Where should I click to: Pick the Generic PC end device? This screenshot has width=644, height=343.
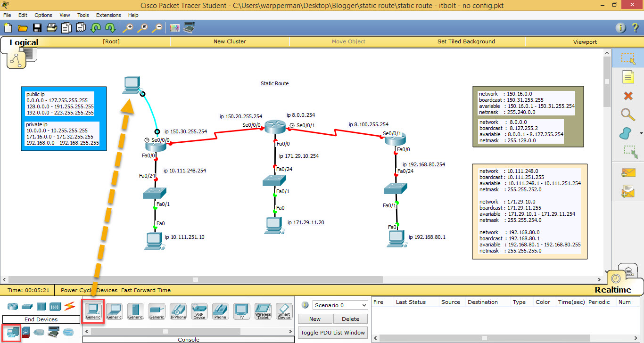tap(93, 311)
